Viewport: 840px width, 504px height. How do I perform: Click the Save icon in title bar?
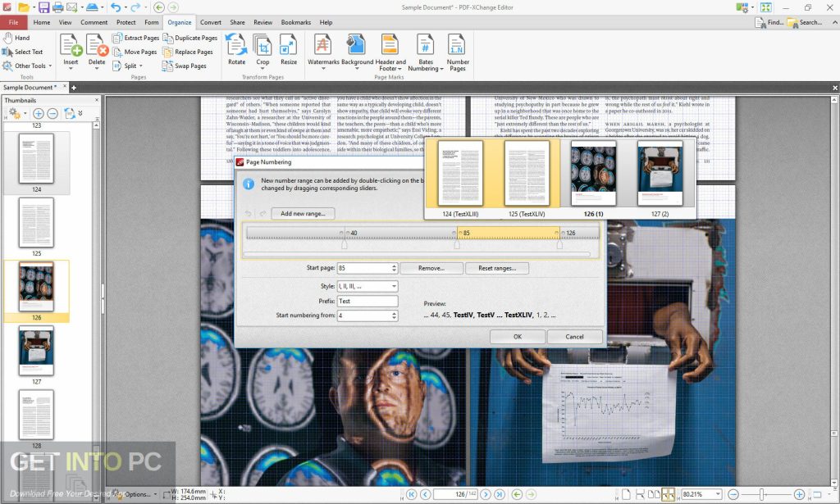44,7
